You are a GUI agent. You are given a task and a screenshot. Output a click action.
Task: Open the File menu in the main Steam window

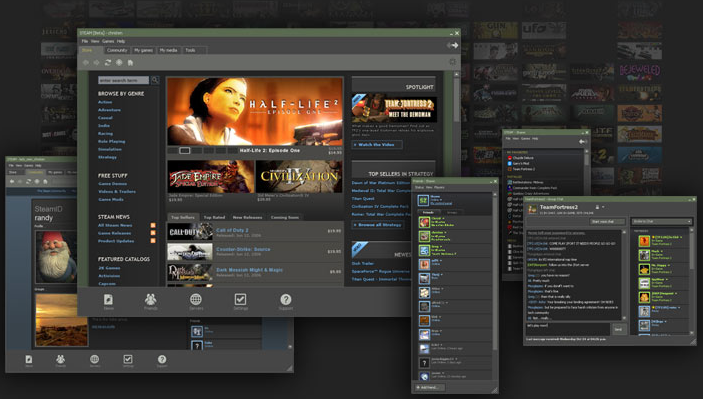85,41
